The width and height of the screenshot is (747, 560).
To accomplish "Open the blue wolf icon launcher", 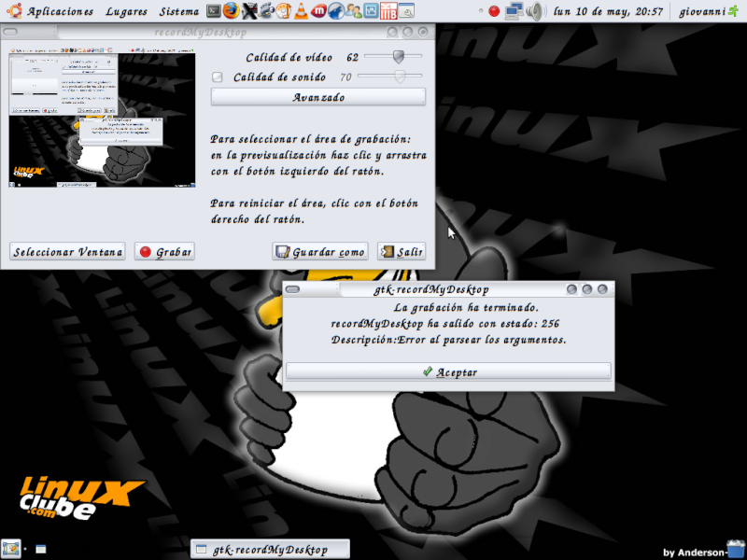I will (336, 10).
